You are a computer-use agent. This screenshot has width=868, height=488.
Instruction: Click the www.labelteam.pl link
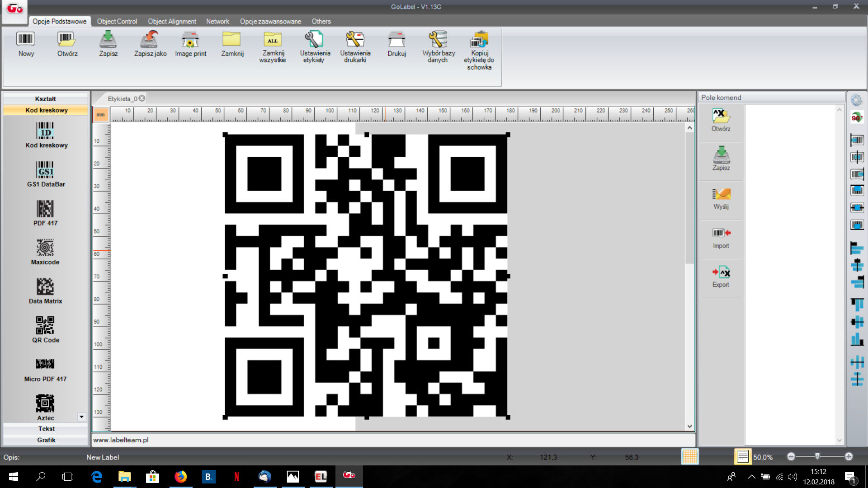[121, 440]
